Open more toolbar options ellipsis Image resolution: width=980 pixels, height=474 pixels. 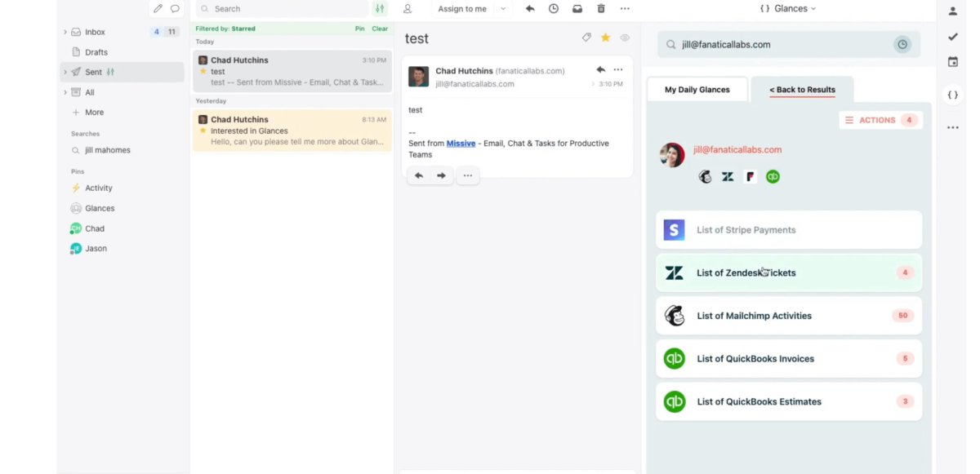pyautogui.click(x=625, y=9)
